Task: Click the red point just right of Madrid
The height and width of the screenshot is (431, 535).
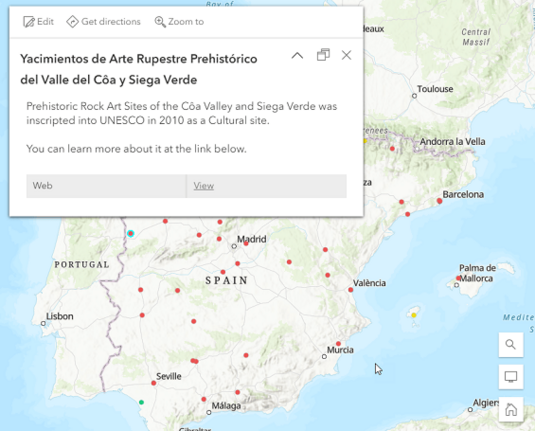Action: click(246, 243)
